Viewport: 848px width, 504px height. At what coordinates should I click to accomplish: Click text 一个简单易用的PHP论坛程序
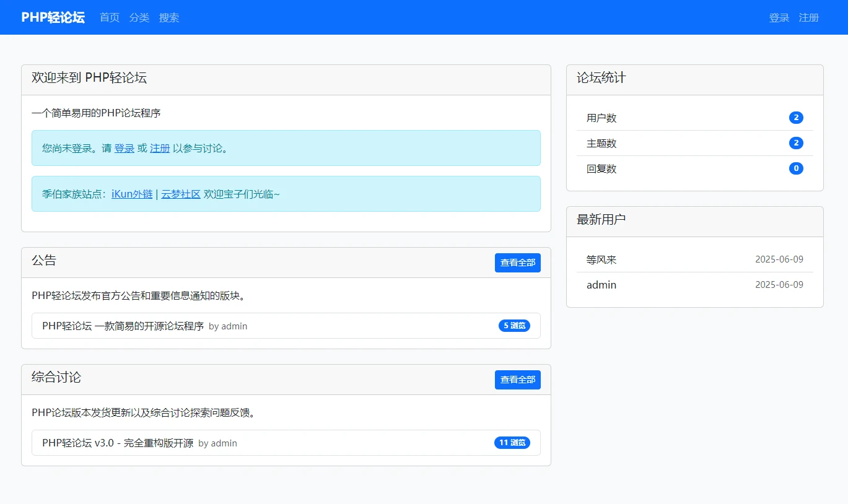[96, 113]
